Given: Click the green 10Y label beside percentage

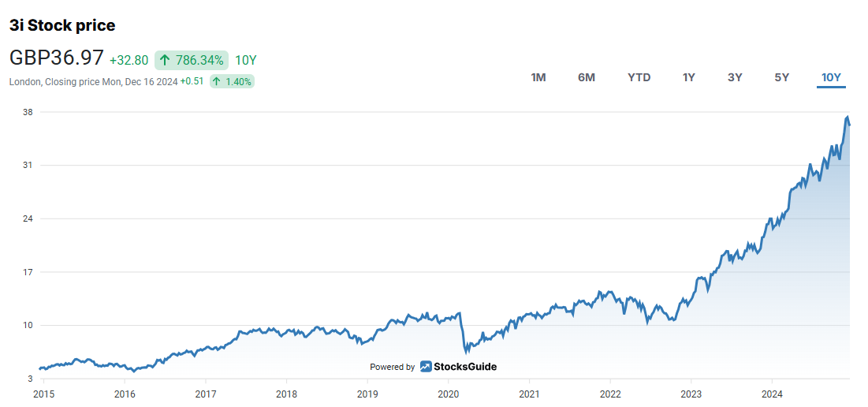Looking at the screenshot, I should click(x=246, y=61).
